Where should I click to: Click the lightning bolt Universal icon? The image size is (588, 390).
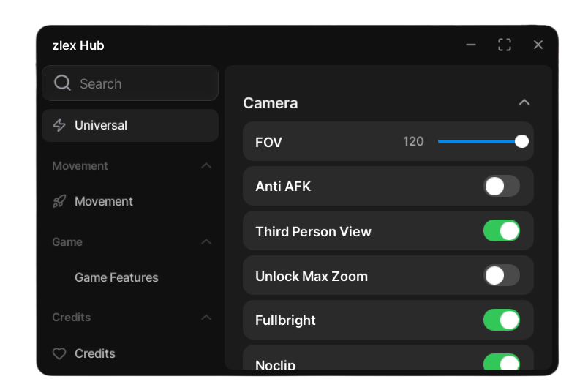click(59, 125)
